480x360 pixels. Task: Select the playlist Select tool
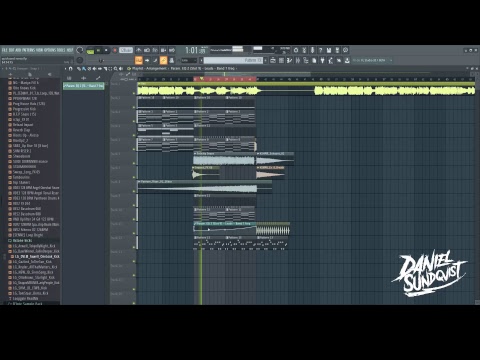[x=110, y=68]
